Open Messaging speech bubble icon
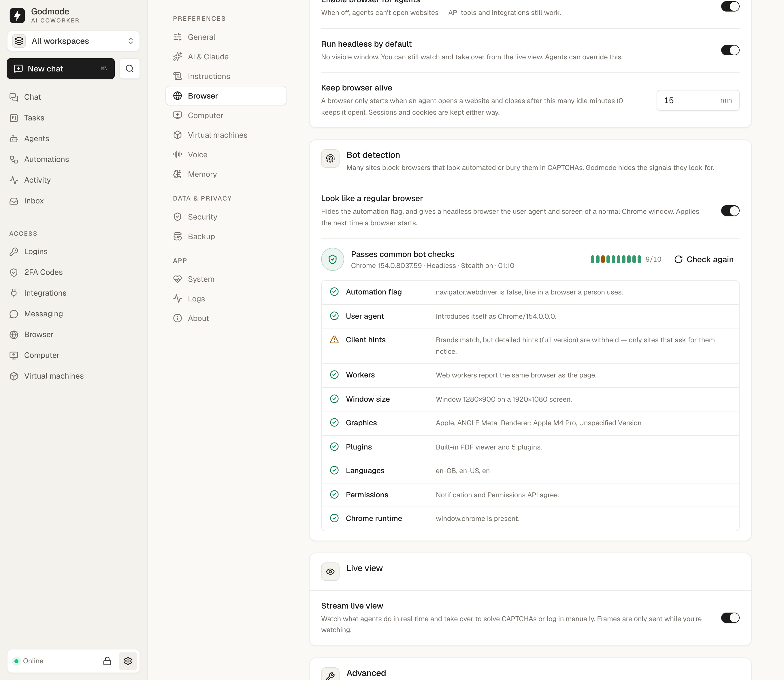This screenshot has width=784, height=680. tap(14, 314)
